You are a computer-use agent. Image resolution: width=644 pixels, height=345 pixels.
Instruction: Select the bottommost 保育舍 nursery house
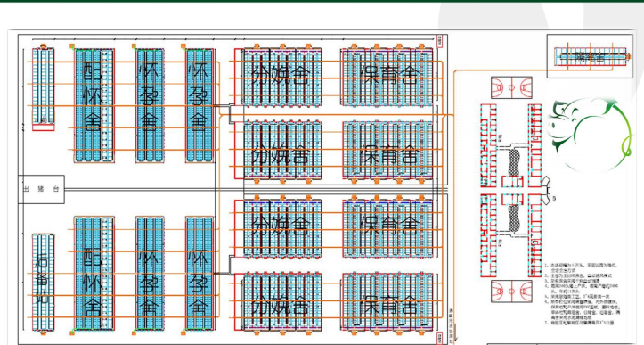387,301
